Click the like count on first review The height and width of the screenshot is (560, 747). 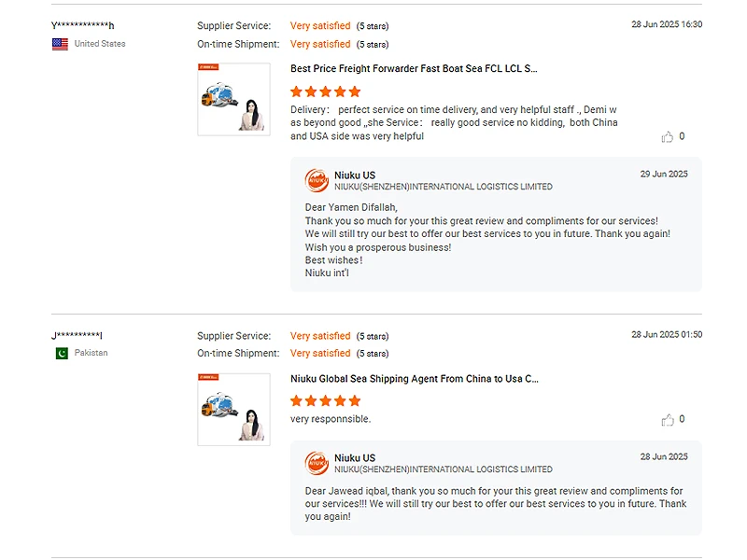(682, 136)
